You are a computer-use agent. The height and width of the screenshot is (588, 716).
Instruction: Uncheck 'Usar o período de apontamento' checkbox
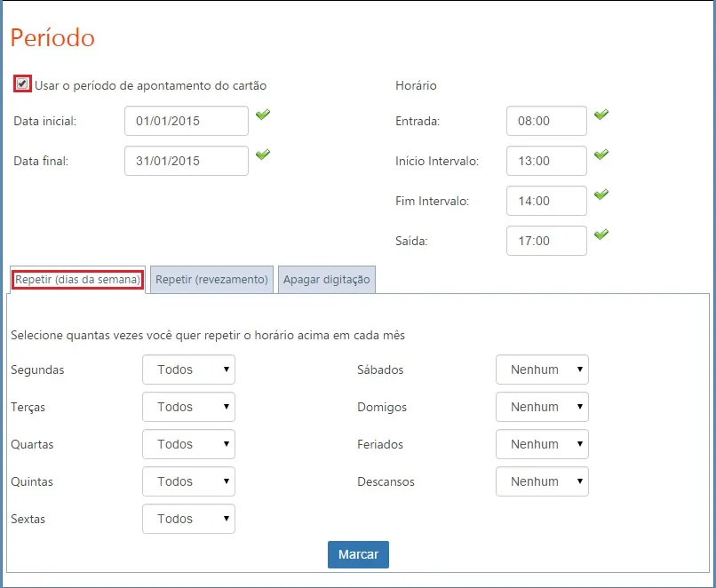click(x=22, y=84)
